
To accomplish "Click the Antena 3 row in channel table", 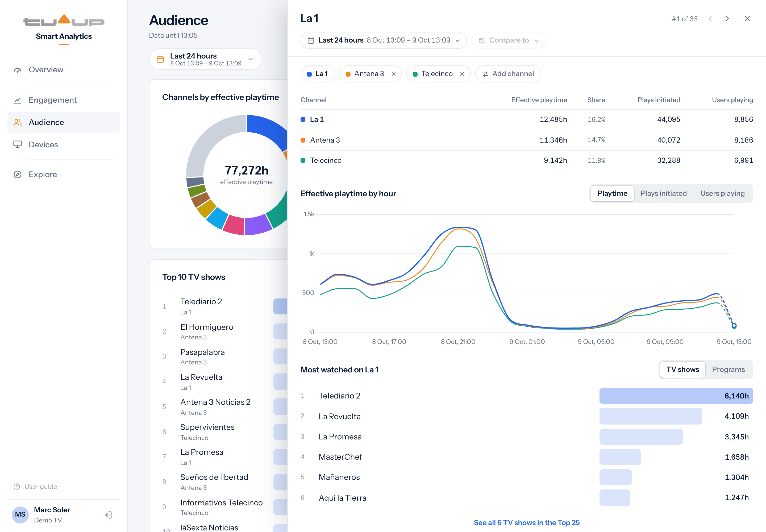I will (527, 140).
